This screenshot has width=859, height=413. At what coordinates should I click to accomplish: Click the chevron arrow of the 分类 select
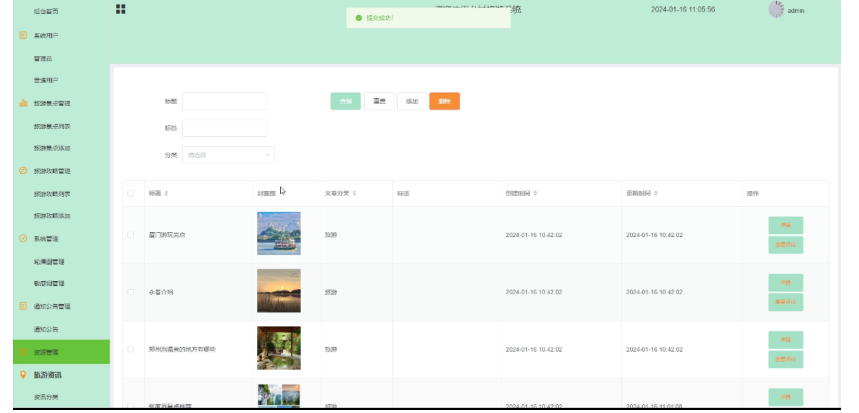(x=267, y=155)
